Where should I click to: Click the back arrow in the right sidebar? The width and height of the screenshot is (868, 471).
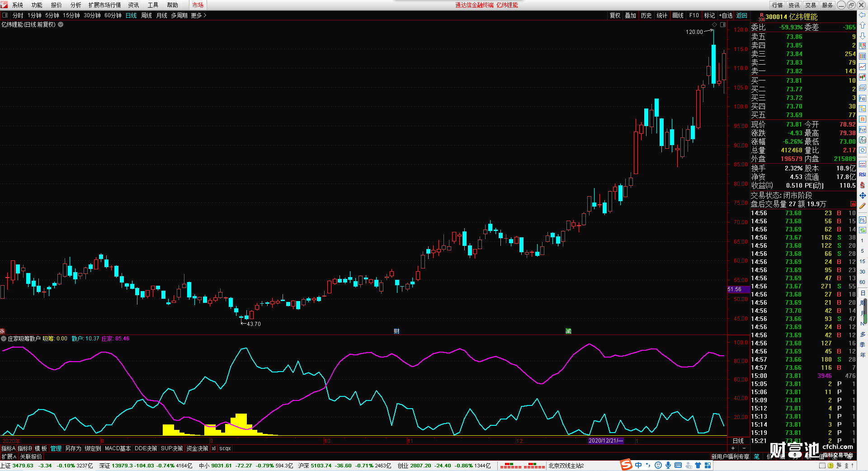coord(863,15)
